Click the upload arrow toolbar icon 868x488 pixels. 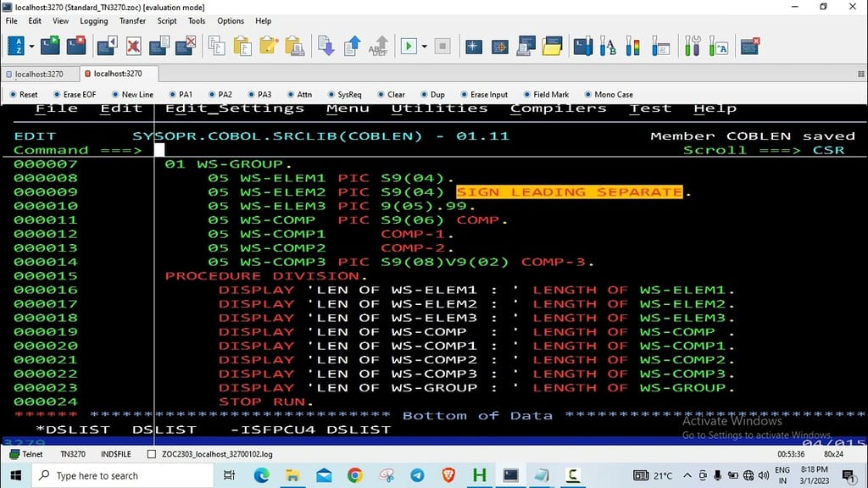click(353, 46)
